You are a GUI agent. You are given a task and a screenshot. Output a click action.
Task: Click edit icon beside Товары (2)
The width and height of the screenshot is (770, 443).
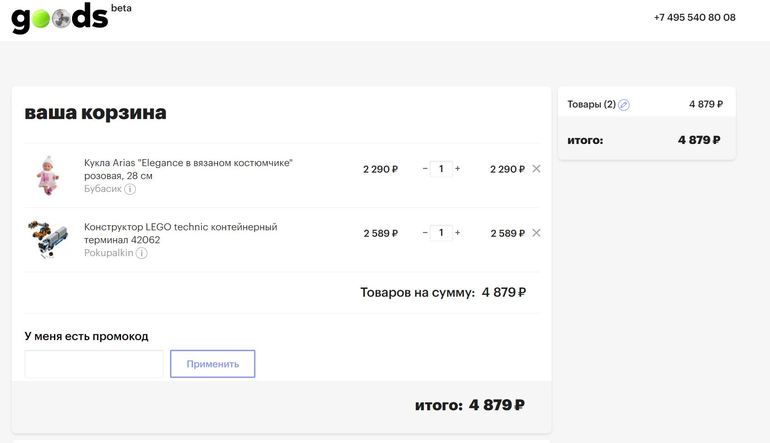[624, 105]
